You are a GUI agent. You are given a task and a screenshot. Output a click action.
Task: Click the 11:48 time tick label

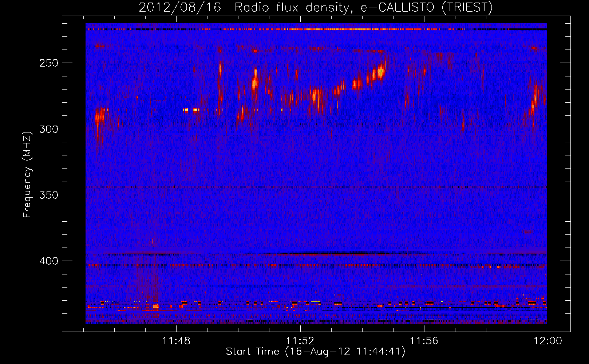(176, 341)
